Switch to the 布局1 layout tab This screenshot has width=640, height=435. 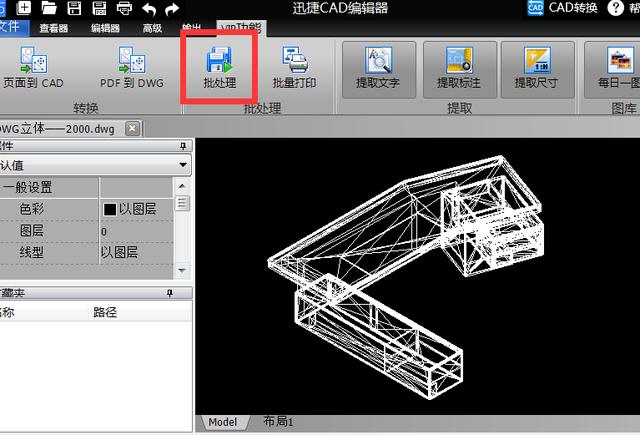coord(278,421)
